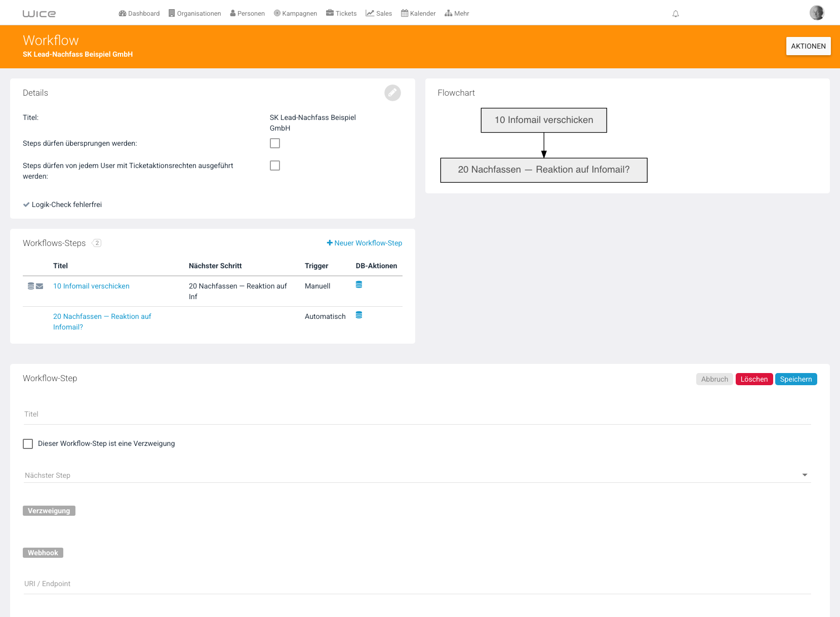Open the user avatar profile menu
Viewport: 840px width, 617px height.
coord(817,13)
